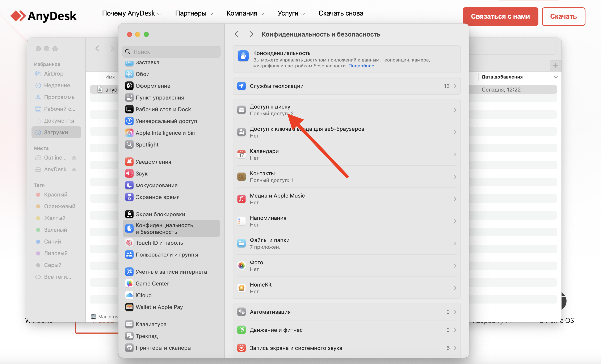Open the Почему AnyDesk menu

(132, 13)
